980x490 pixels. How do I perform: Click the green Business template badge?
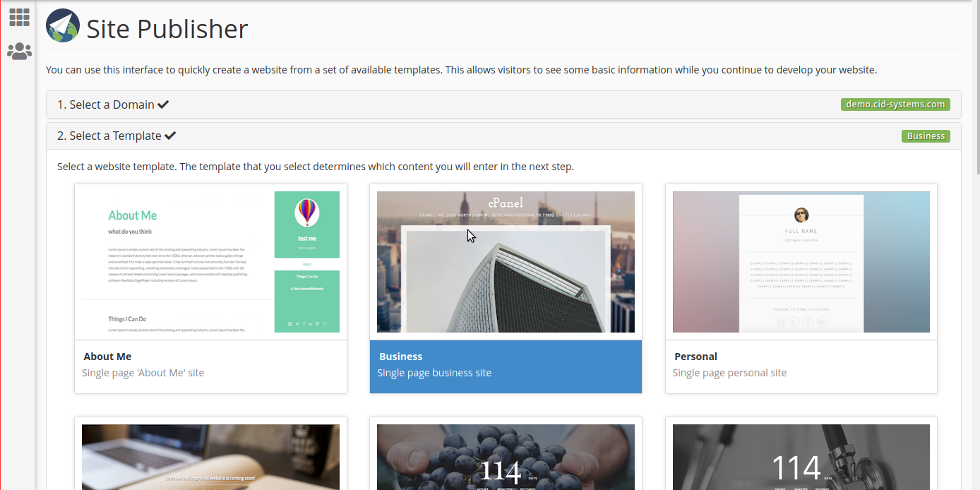pyautogui.click(x=926, y=136)
